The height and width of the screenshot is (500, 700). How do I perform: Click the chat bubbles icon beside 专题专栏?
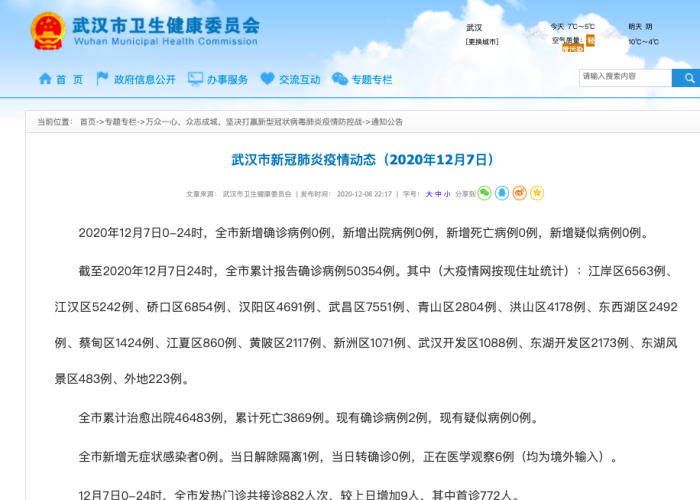click(x=340, y=79)
